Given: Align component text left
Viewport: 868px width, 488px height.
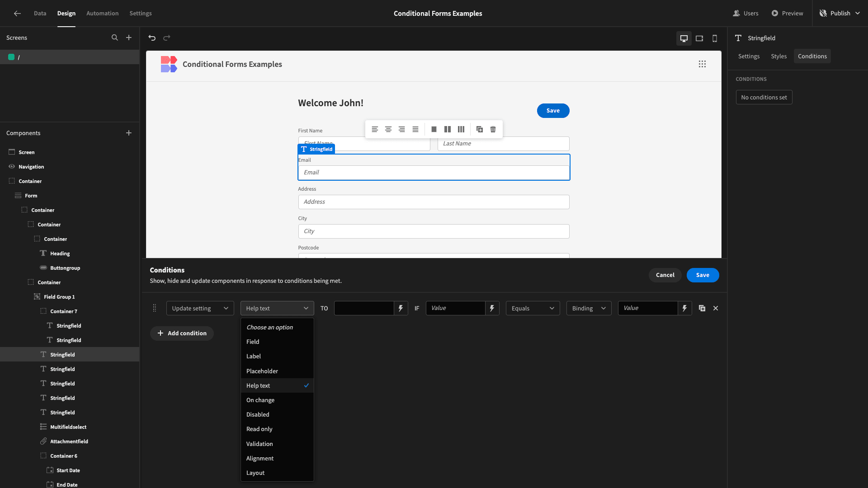Looking at the screenshot, I should click(375, 129).
